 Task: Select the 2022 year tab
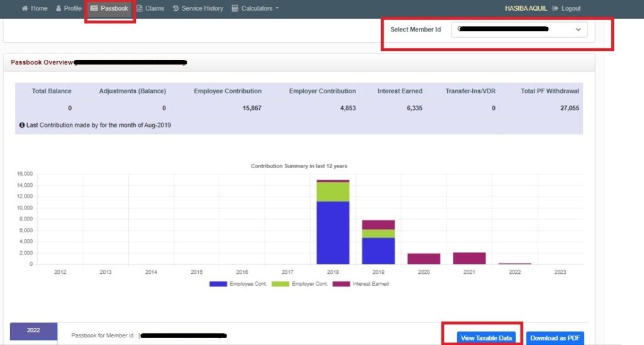coord(33,331)
